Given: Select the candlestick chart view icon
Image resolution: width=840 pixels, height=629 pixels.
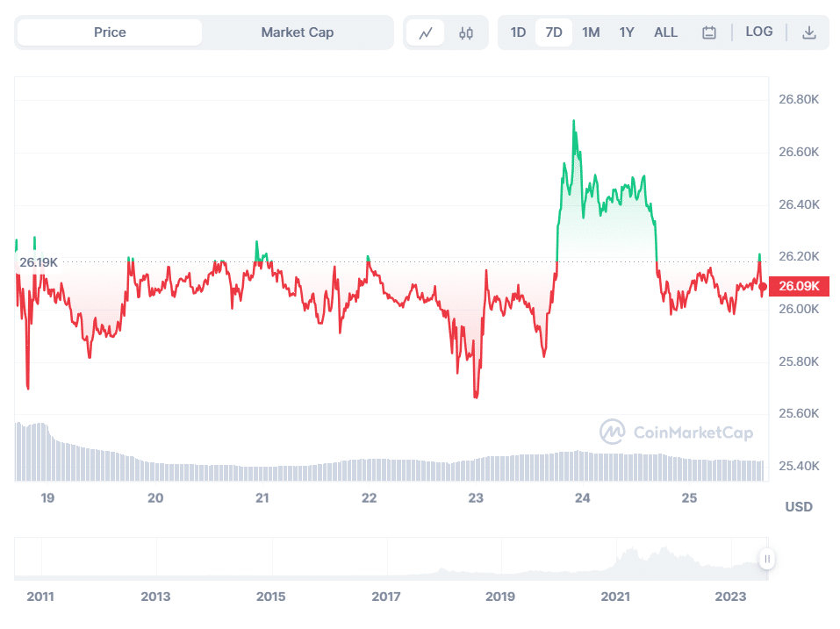Looking at the screenshot, I should coord(466,33).
